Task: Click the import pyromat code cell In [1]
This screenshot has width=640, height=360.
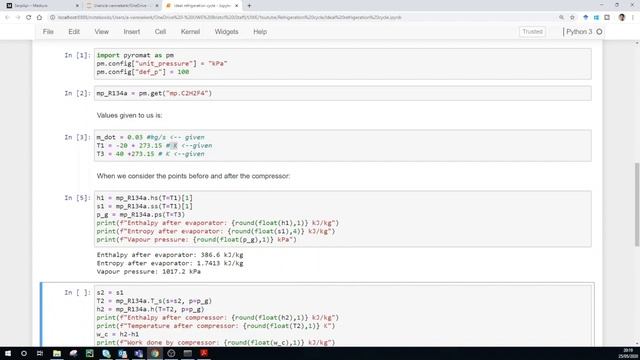Action: (342, 64)
